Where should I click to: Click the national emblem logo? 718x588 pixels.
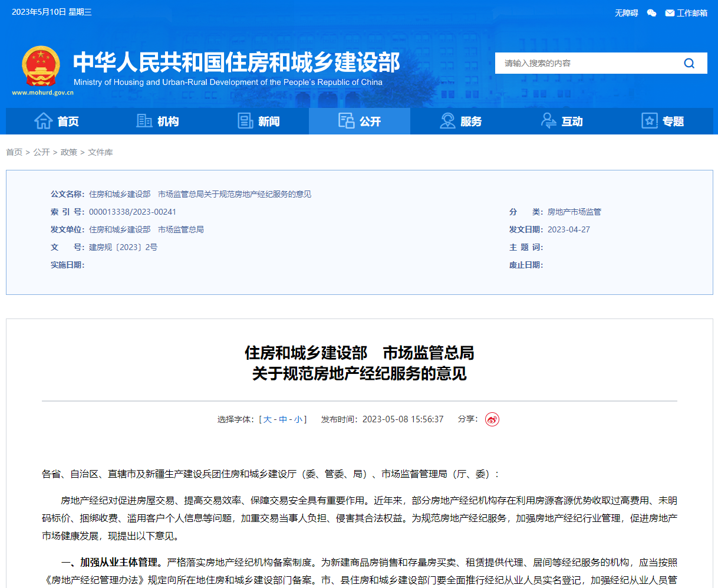point(41,66)
